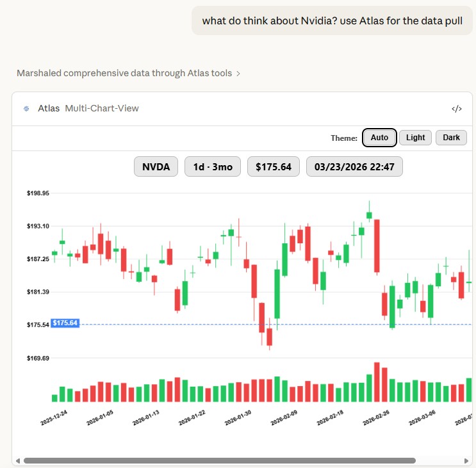
Task: Click the left scrollbar arrow
Action: (x=17, y=460)
